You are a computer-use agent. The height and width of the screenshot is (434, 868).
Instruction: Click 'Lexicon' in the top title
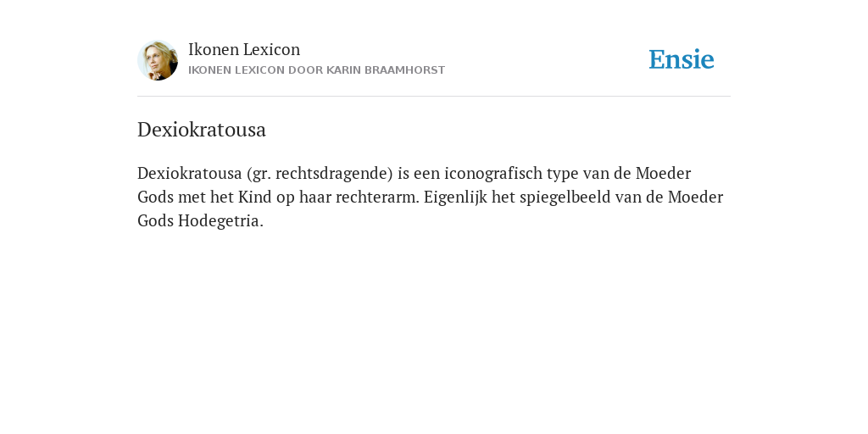[272, 49]
